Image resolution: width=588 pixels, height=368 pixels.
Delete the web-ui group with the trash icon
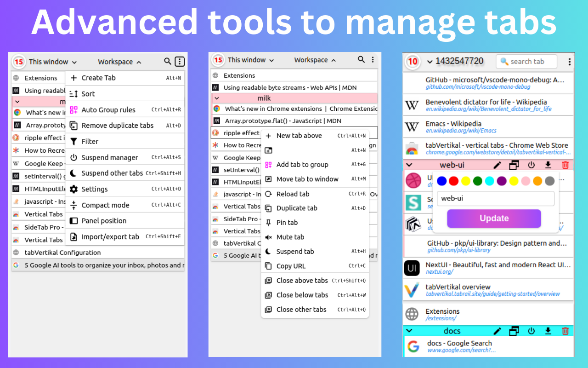[x=565, y=165]
